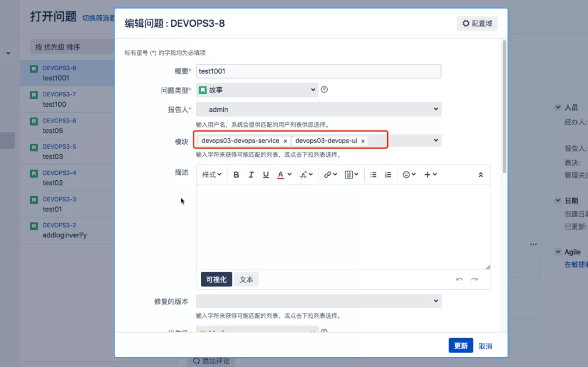Viewport: 588px width, 367px height.
Task: Insert a numbered list
Action: (x=388, y=175)
